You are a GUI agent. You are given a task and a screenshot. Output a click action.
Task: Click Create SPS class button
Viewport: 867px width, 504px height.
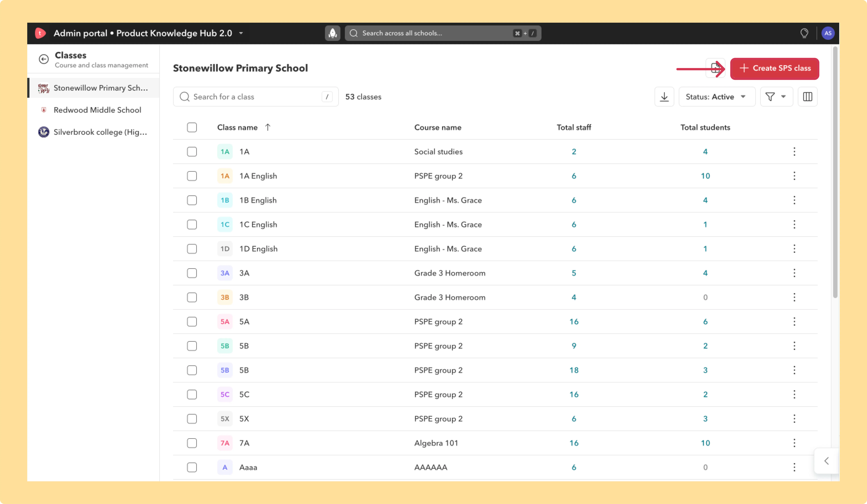coord(775,68)
